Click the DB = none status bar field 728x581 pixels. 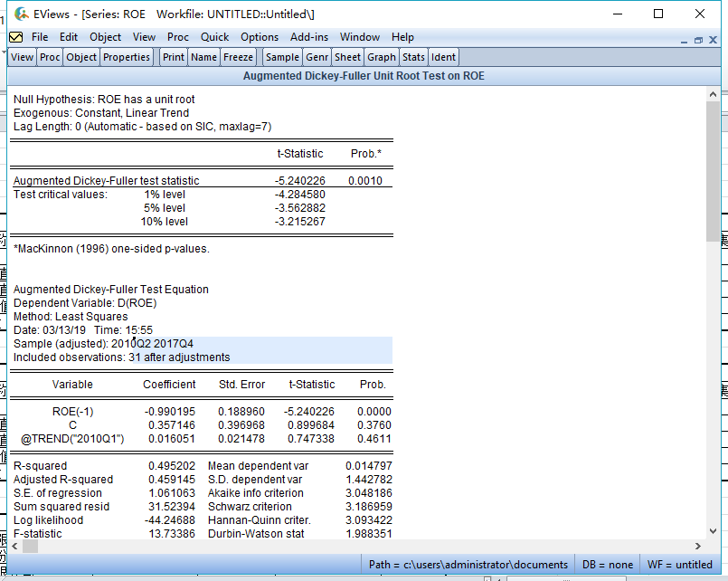(608, 565)
